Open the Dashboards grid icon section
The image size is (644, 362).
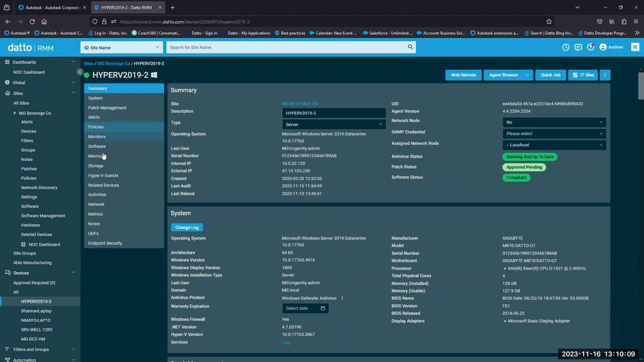pos(7,62)
